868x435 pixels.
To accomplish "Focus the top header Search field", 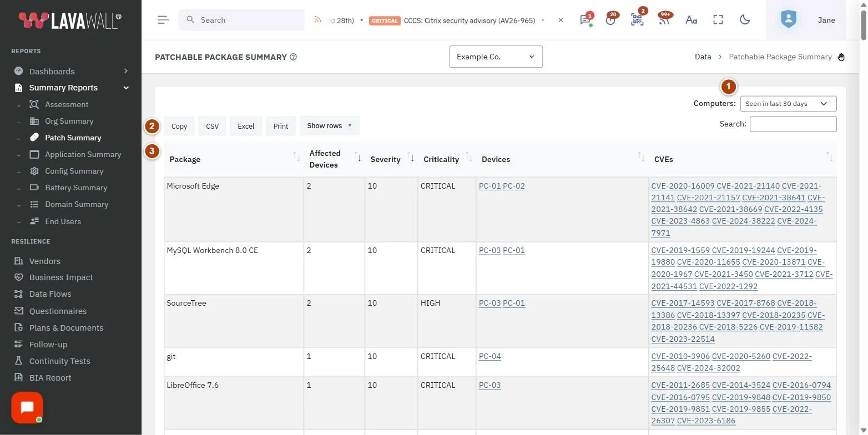I will tap(241, 20).
